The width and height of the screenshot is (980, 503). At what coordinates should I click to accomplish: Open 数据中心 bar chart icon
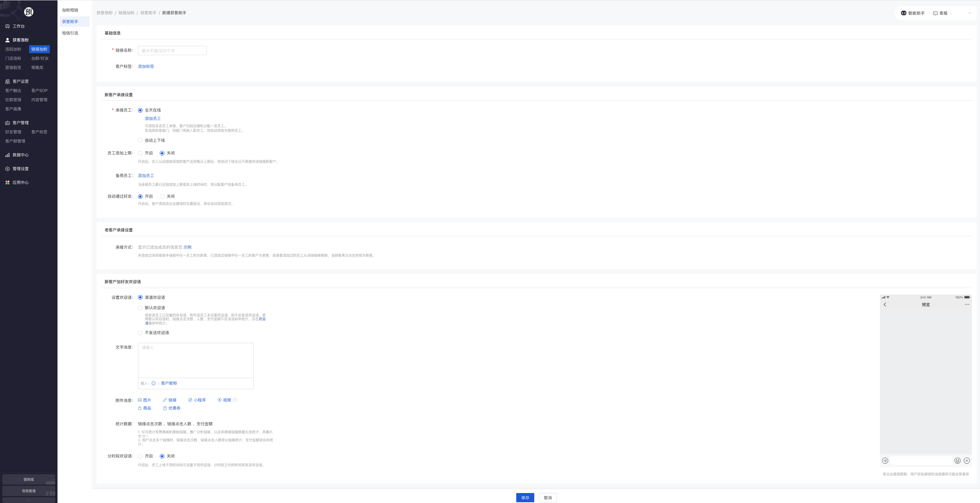(x=7, y=155)
